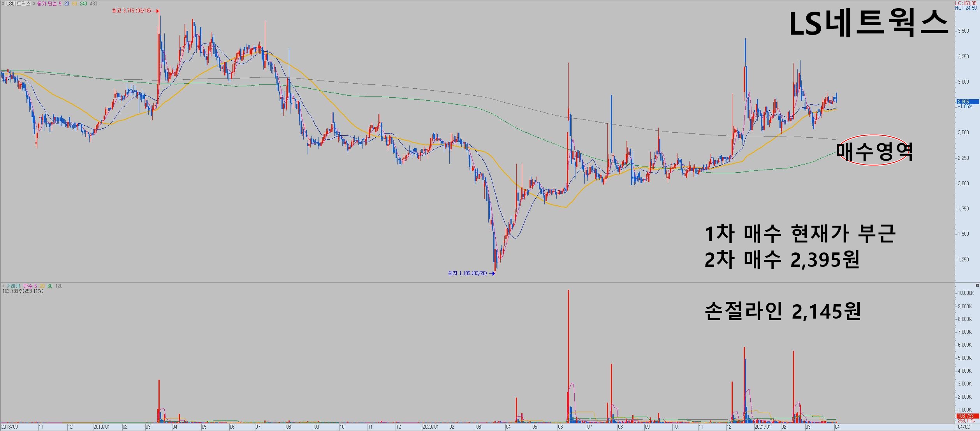Viewport: 980px width, 431px height.
Task: Click the volume 120 MA legend number
Action: [x=59, y=286]
